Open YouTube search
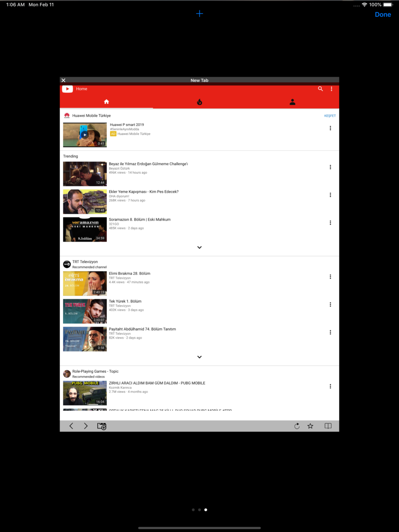Image resolution: width=399 pixels, height=532 pixels. click(320, 89)
